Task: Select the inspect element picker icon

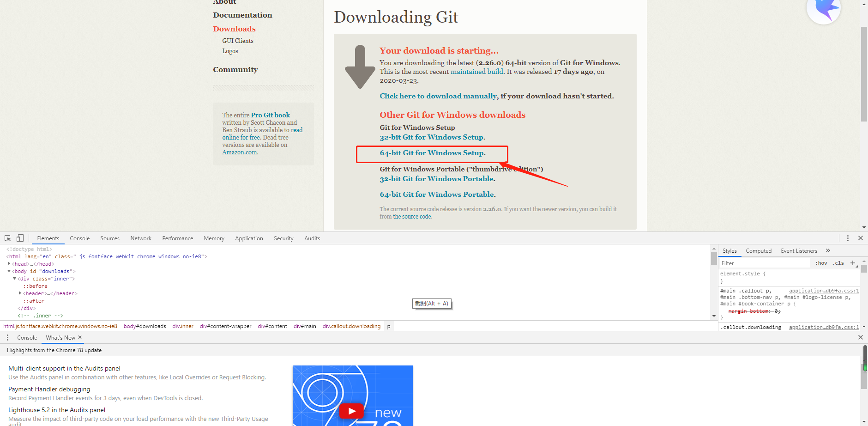Action: coord(7,238)
